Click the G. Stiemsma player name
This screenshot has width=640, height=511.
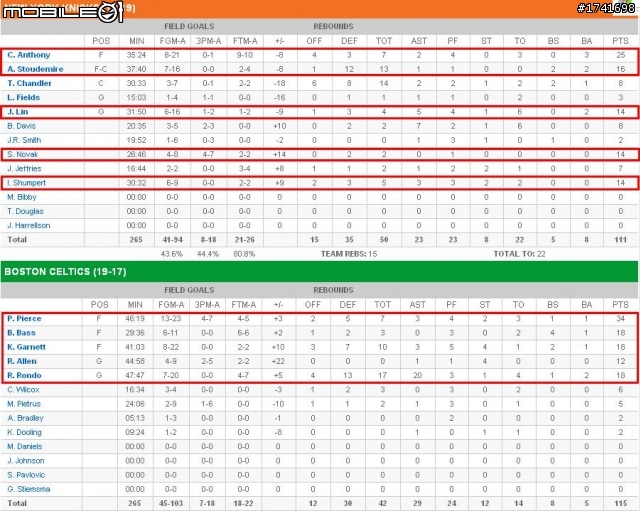pyautogui.click(x=29, y=489)
